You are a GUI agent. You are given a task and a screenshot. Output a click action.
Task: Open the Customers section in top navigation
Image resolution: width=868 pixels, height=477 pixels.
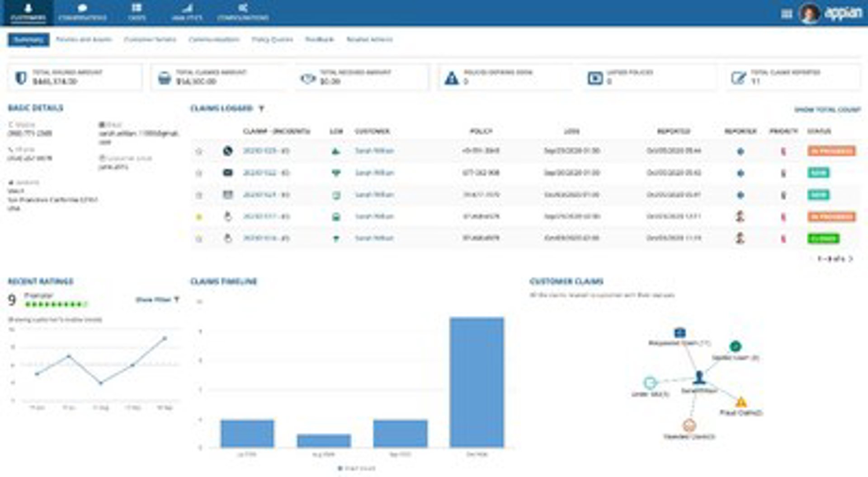[x=28, y=12]
